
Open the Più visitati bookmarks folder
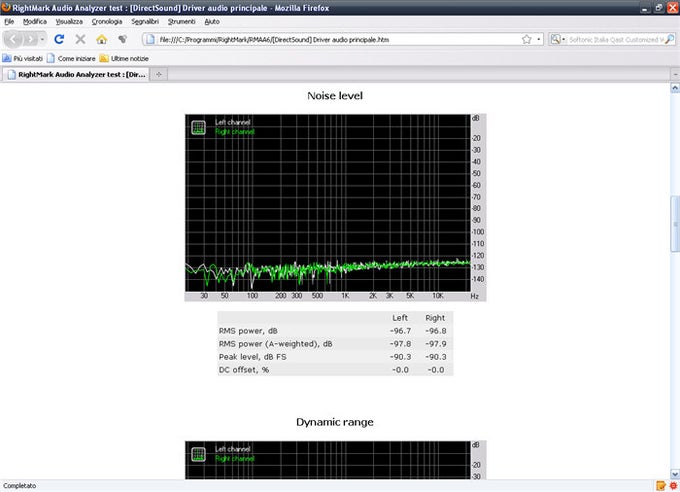23,58
